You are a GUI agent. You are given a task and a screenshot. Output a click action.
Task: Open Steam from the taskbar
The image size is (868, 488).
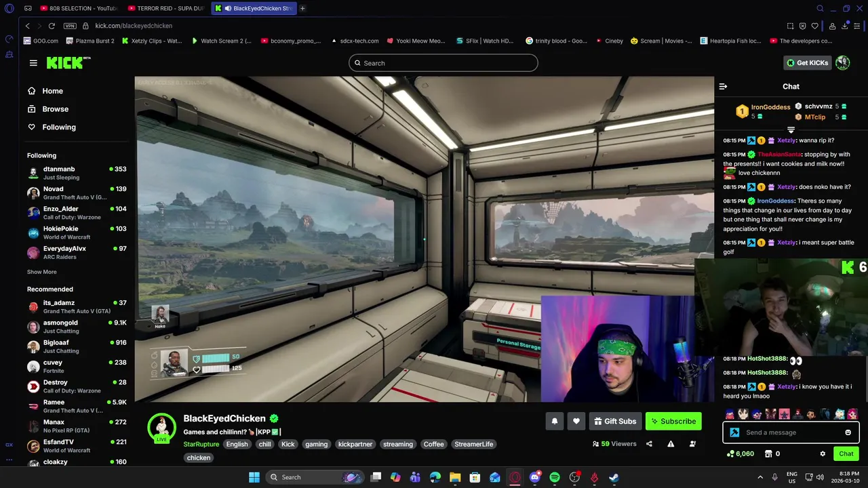point(614,477)
